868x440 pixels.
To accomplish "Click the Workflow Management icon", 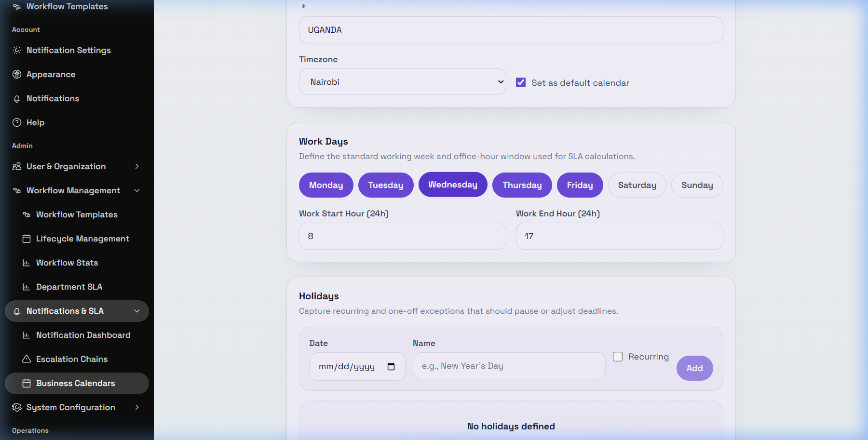I will 17,190.
